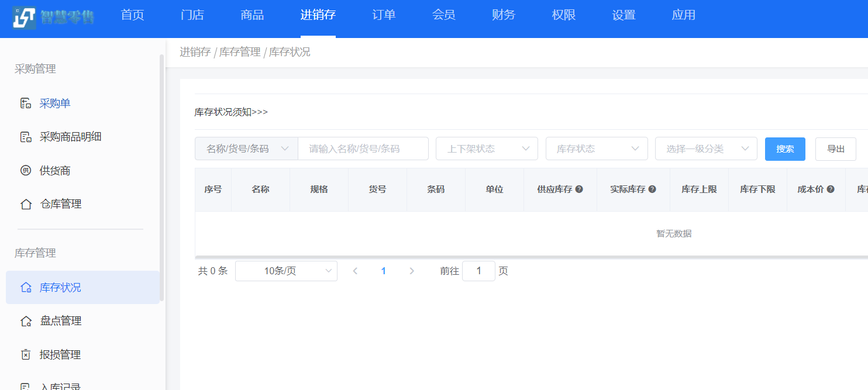Open the 库存状态 dropdown

[x=597, y=149]
